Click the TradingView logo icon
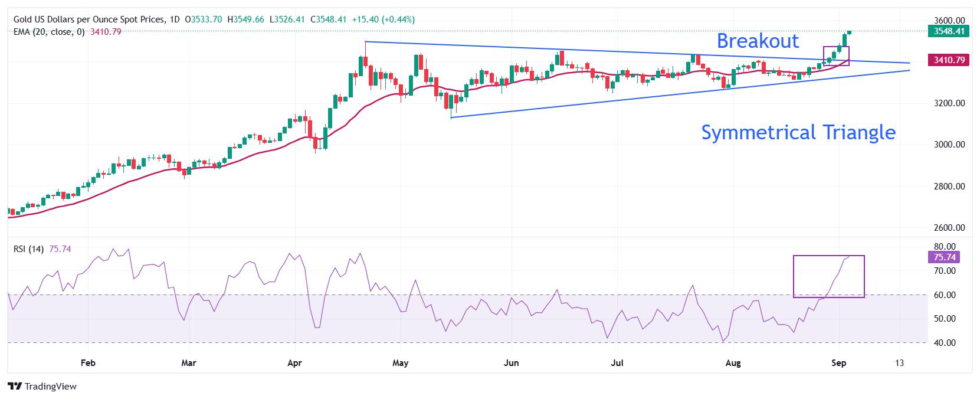The image size is (980, 399). [x=15, y=387]
